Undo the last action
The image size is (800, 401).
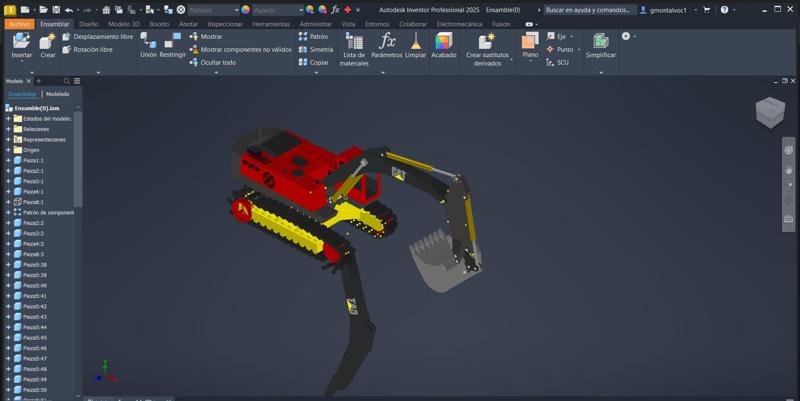click(69, 10)
